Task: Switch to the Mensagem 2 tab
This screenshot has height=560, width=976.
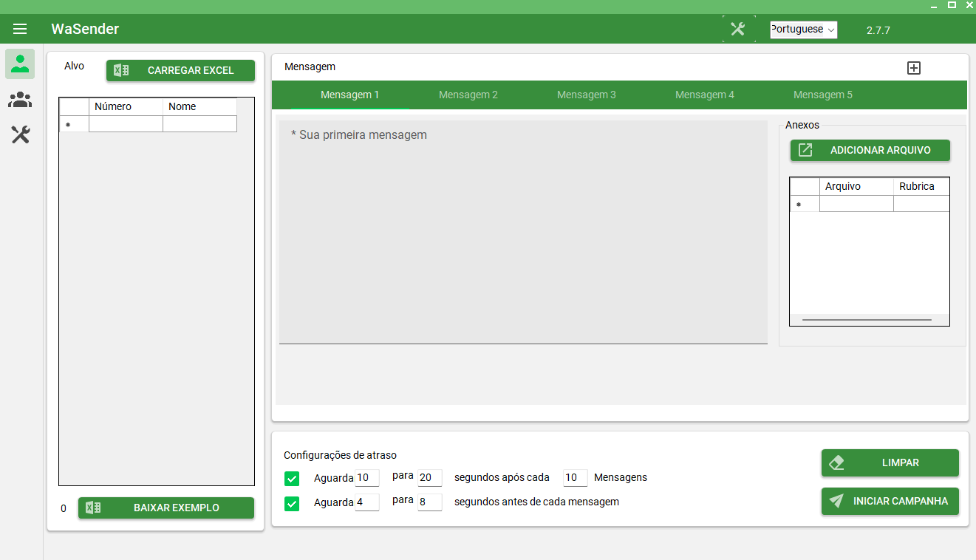Action: pyautogui.click(x=468, y=95)
